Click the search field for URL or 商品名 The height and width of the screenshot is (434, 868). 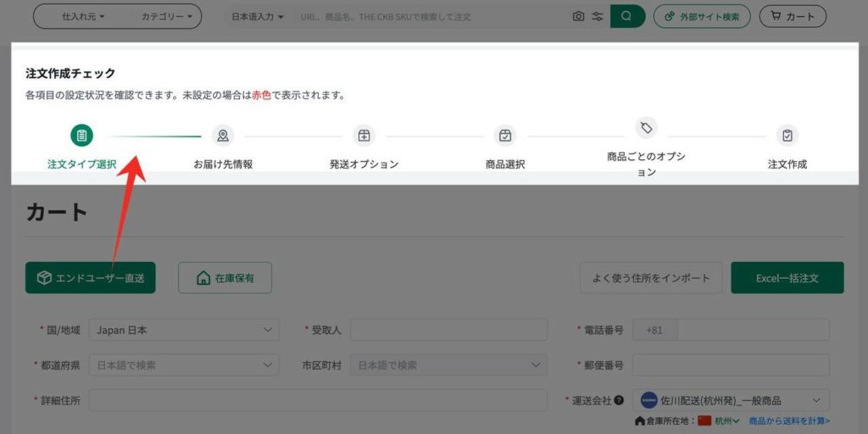(x=431, y=17)
